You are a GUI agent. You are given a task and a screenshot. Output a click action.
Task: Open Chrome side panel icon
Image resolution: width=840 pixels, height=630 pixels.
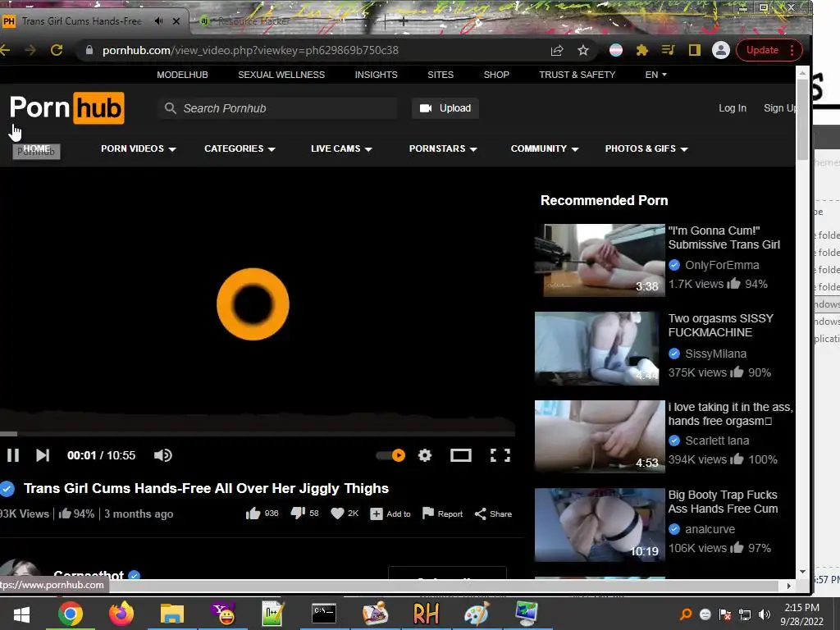pyautogui.click(x=694, y=50)
